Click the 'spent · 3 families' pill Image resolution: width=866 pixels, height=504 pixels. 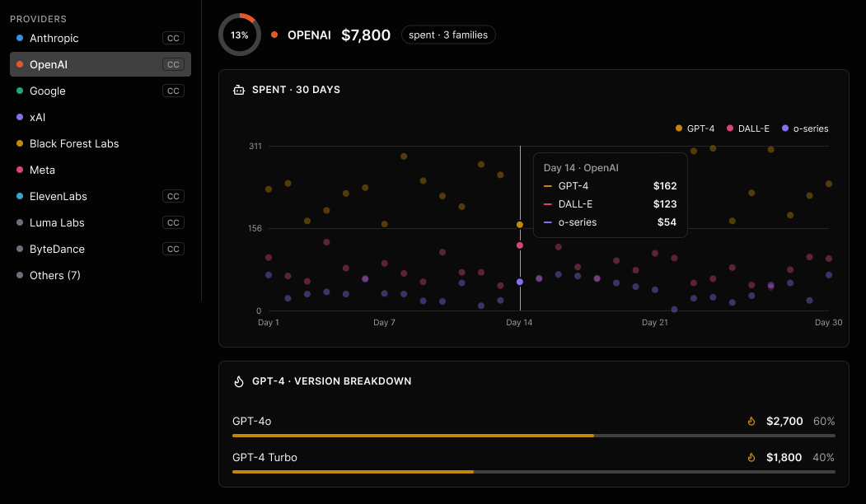[448, 35]
